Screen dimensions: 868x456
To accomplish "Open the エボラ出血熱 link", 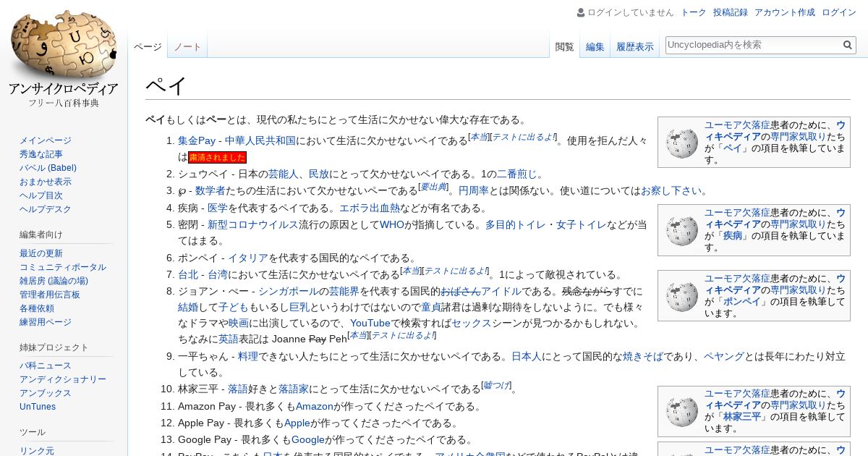I will click(x=369, y=208).
